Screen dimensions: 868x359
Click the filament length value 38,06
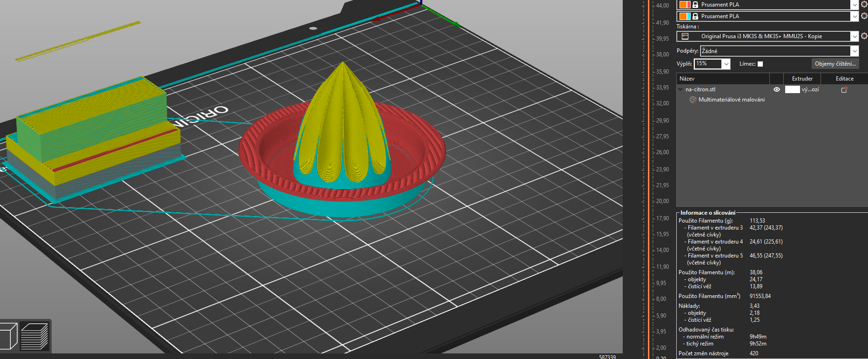point(756,272)
